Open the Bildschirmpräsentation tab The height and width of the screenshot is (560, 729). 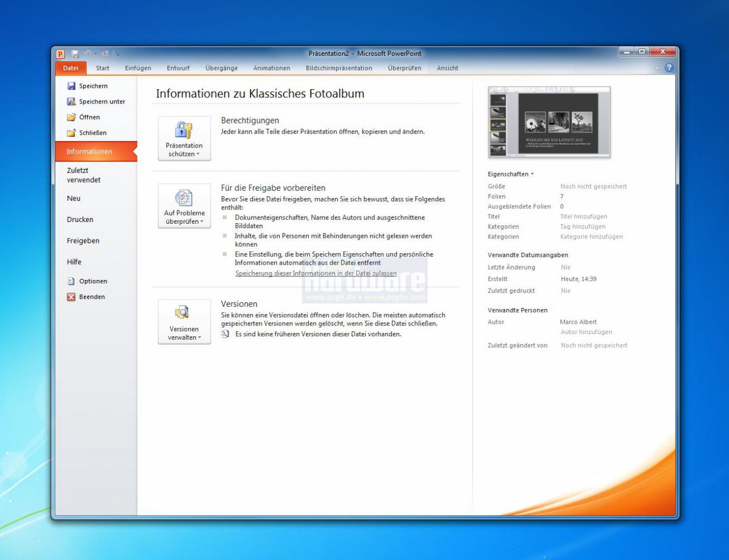pyautogui.click(x=339, y=68)
